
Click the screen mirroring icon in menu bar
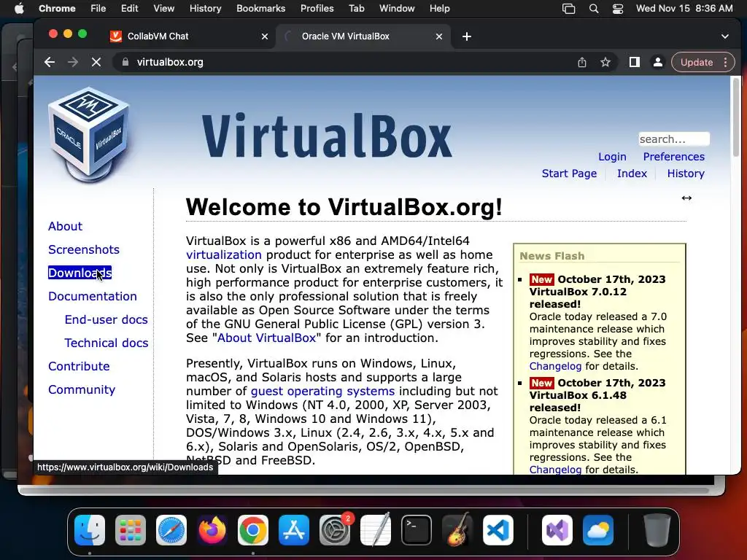(569, 9)
